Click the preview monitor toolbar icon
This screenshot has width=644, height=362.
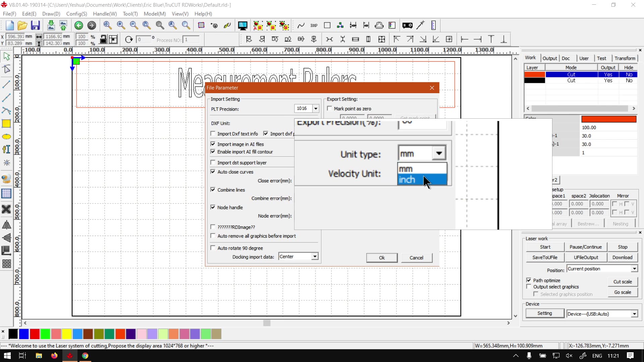[x=242, y=25]
